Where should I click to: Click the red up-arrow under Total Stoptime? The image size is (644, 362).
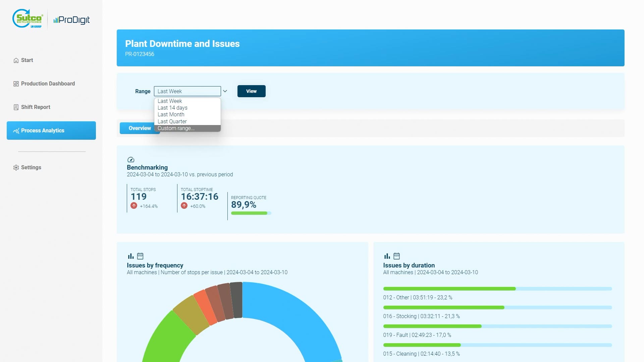(x=184, y=206)
